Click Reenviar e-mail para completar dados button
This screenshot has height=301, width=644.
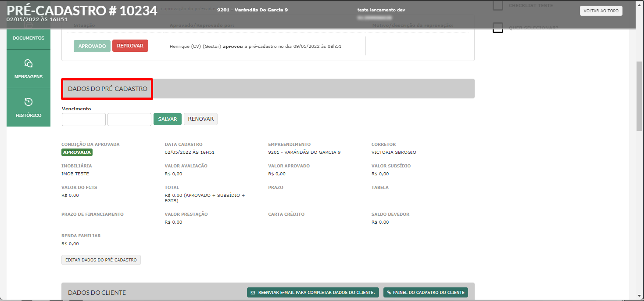pos(313,293)
